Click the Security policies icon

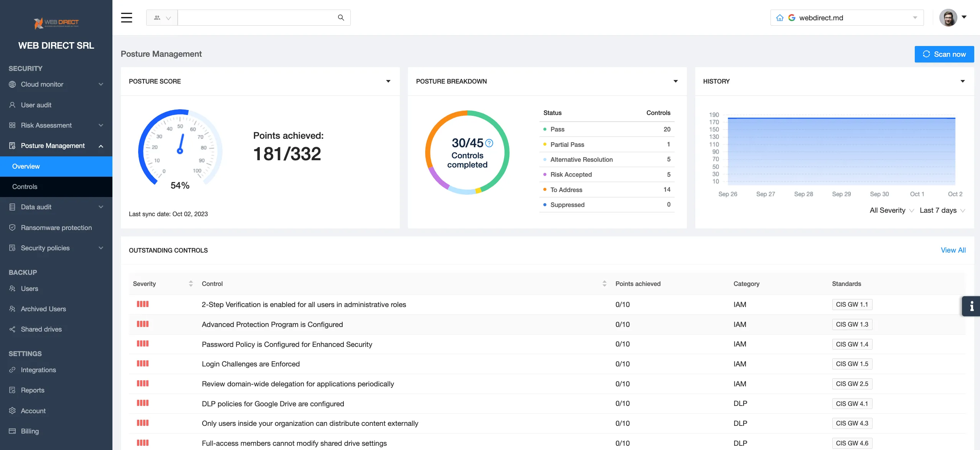(12, 248)
